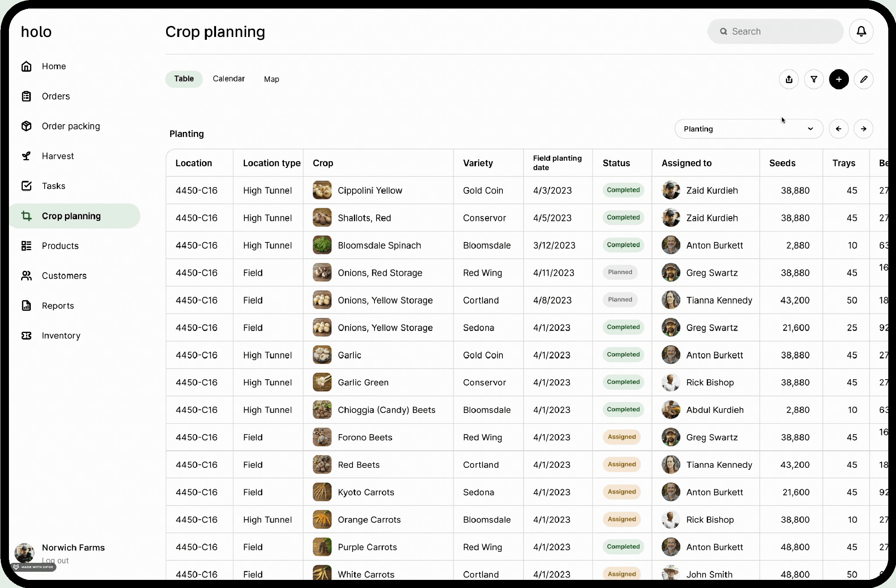The image size is (896, 588).
Task: Open the Products section
Action: coord(60,246)
